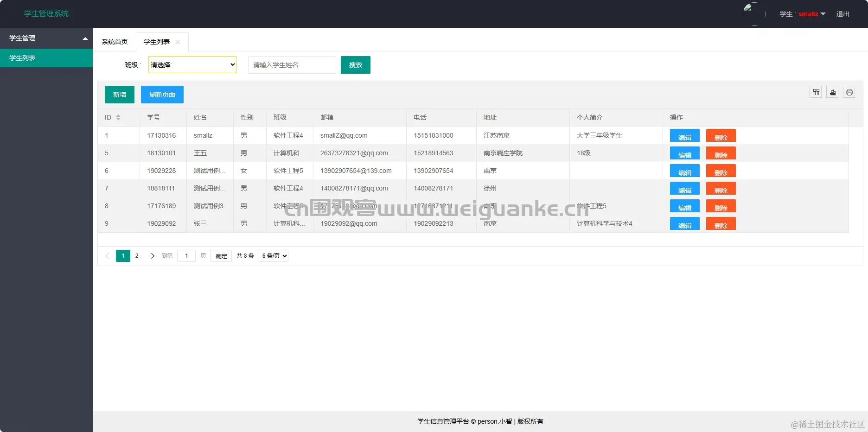Confirm page jump with 确定
This screenshot has height=432, width=868.
[221, 256]
